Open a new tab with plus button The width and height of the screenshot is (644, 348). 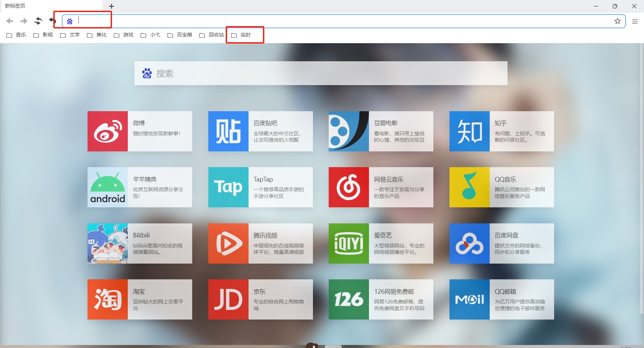pos(112,6)
